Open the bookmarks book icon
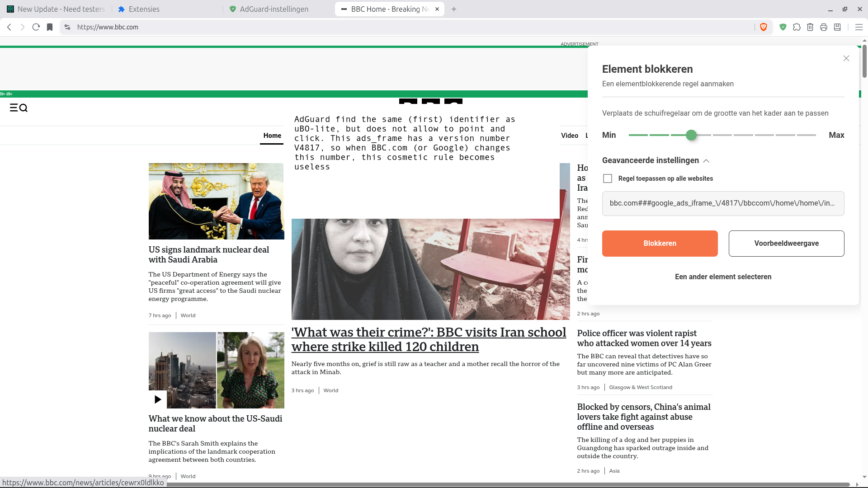Viewport: 868px width, 488px height. coord(837,27)
